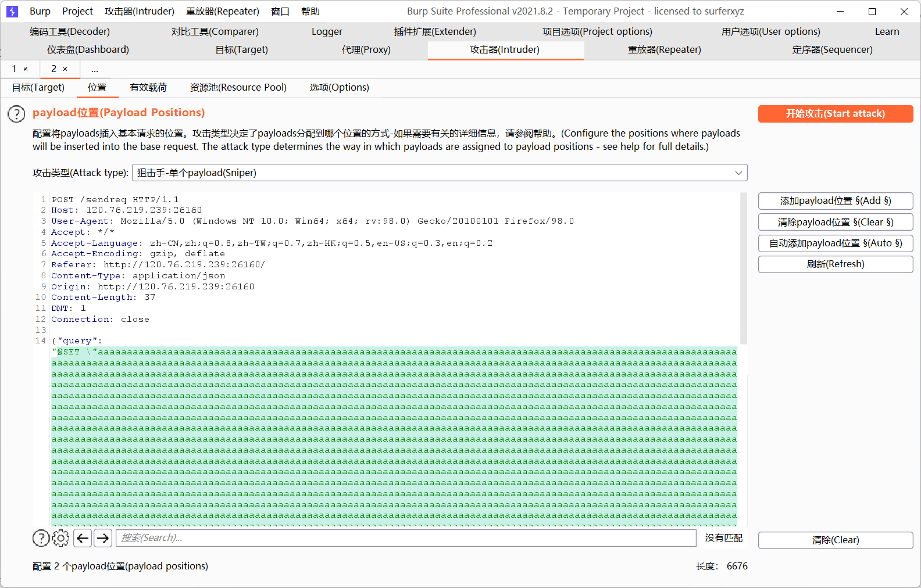Click 添加payload位置 §(Add §) button

[836, 201]
